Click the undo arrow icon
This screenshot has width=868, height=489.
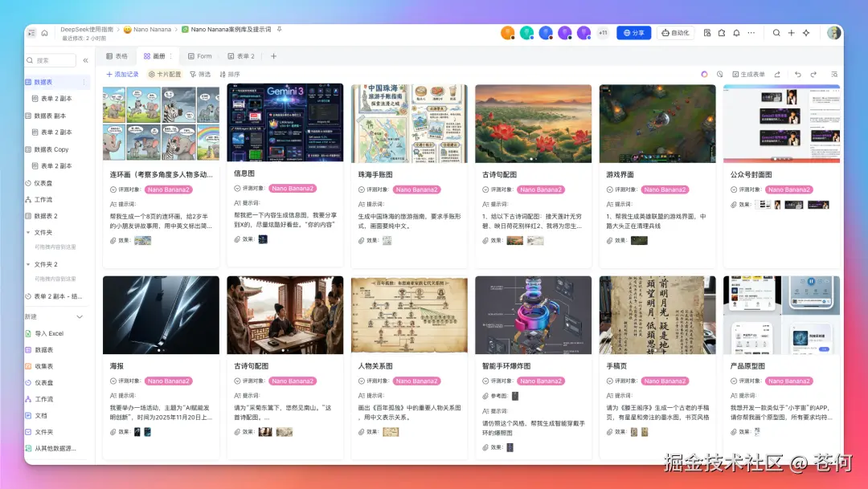pos(798,74)
